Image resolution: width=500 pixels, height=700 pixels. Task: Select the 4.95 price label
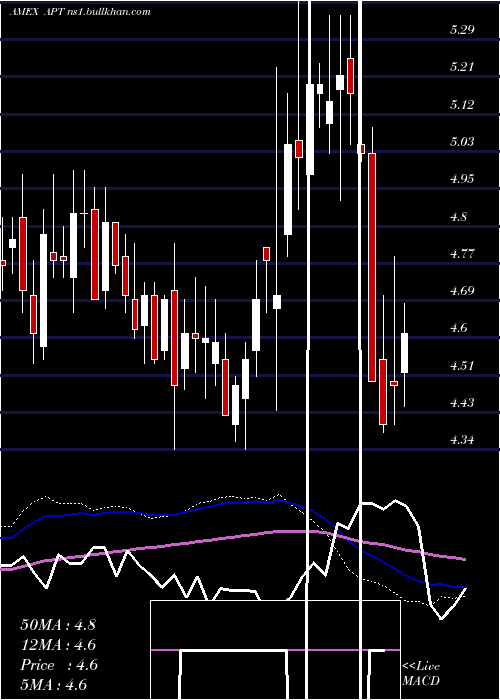click(x=462, y=179)
